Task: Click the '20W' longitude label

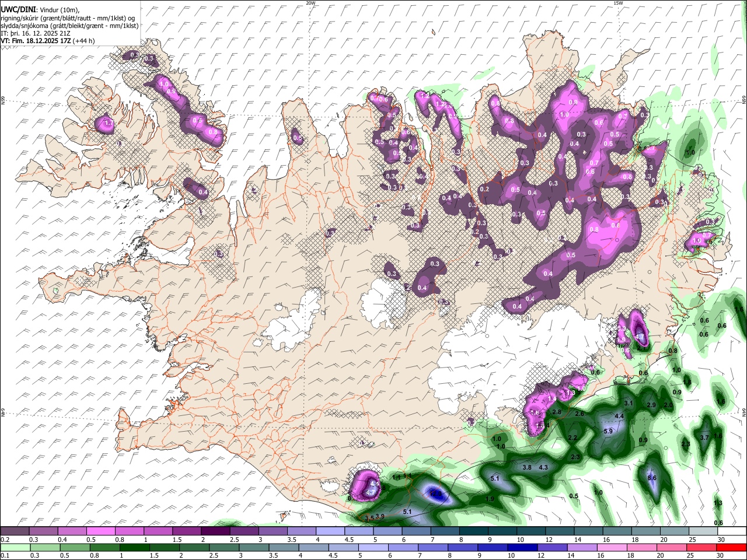Action: pos(310,3)
